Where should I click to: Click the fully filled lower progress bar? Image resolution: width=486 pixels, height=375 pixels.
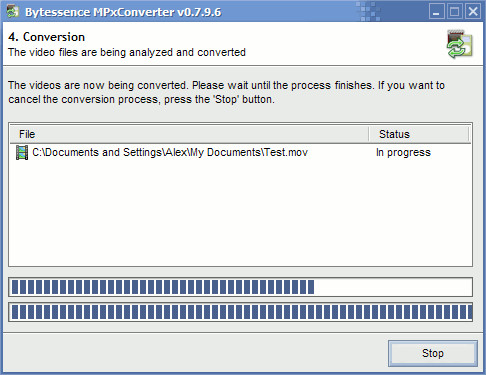pos(240,312)
